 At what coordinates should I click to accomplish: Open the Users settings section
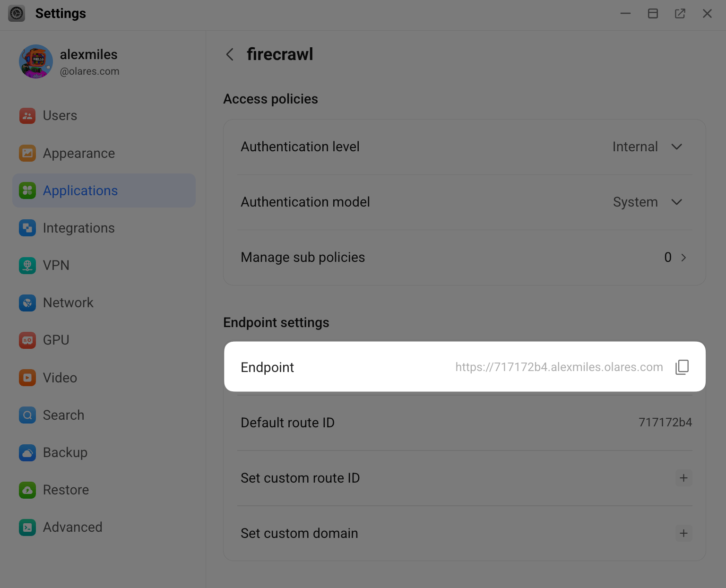coord(104,115)
